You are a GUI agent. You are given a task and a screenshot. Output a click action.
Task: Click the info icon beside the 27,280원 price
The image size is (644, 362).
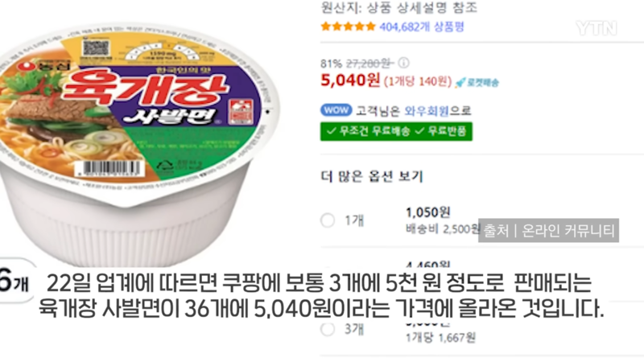tap(404, 63)
